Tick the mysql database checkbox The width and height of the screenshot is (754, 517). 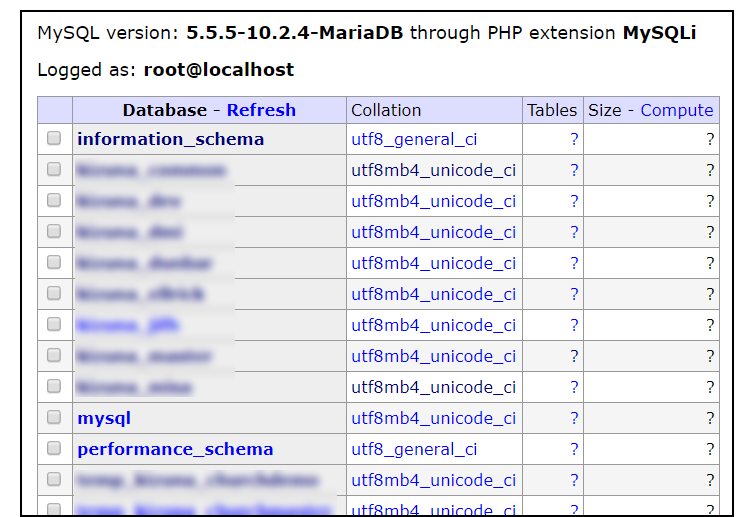(x=54, y=417)
